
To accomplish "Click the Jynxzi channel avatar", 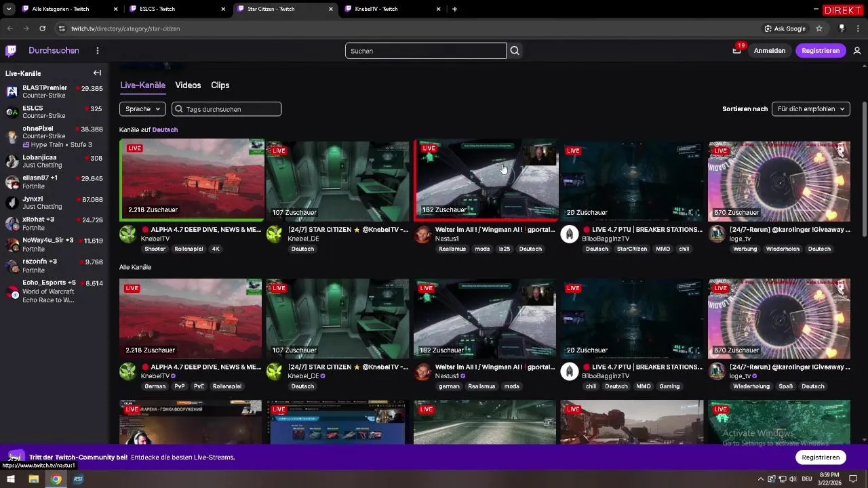I will pos(12,203).
